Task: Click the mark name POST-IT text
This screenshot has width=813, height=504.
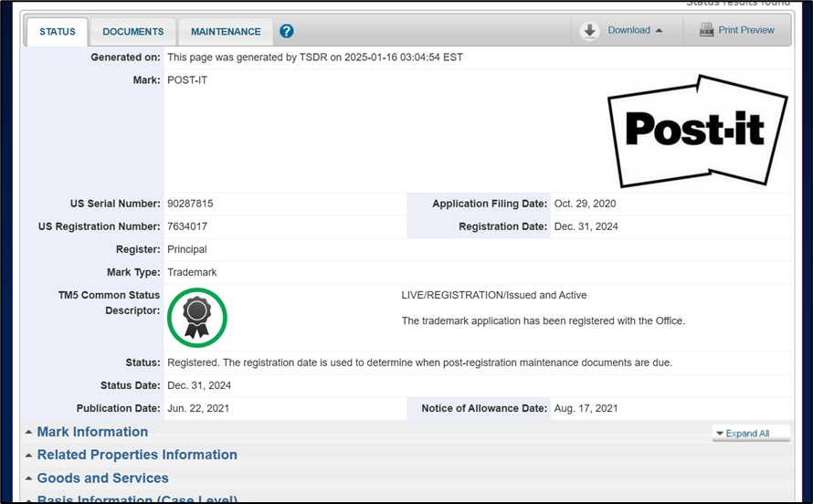Action: click(x=186, y=80)
